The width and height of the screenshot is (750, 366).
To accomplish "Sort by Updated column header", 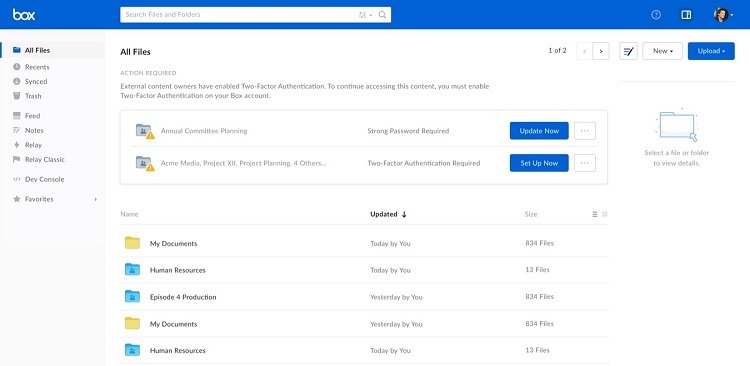I will click(388, 214).
